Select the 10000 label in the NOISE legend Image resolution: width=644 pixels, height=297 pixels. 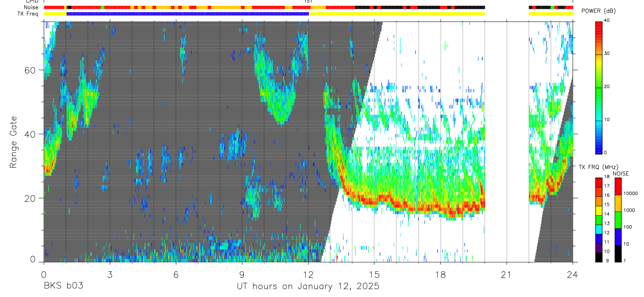[x=630, y=193]
